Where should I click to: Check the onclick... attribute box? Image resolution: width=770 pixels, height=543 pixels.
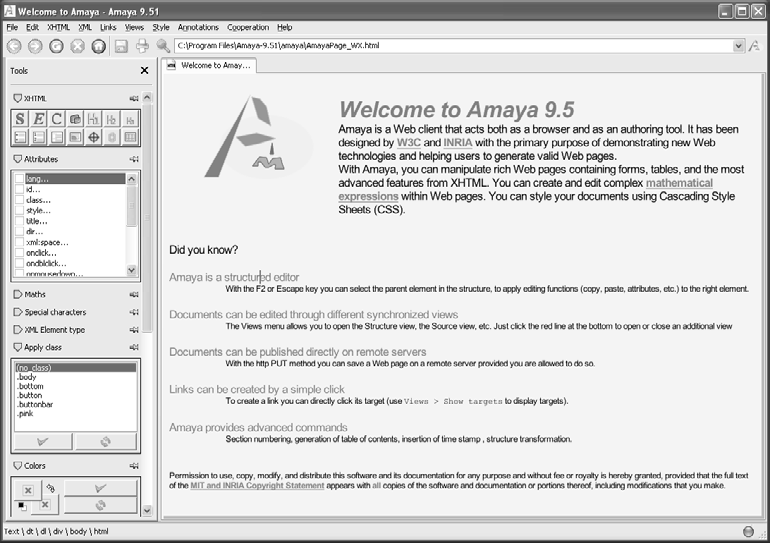tap(19, 253)
